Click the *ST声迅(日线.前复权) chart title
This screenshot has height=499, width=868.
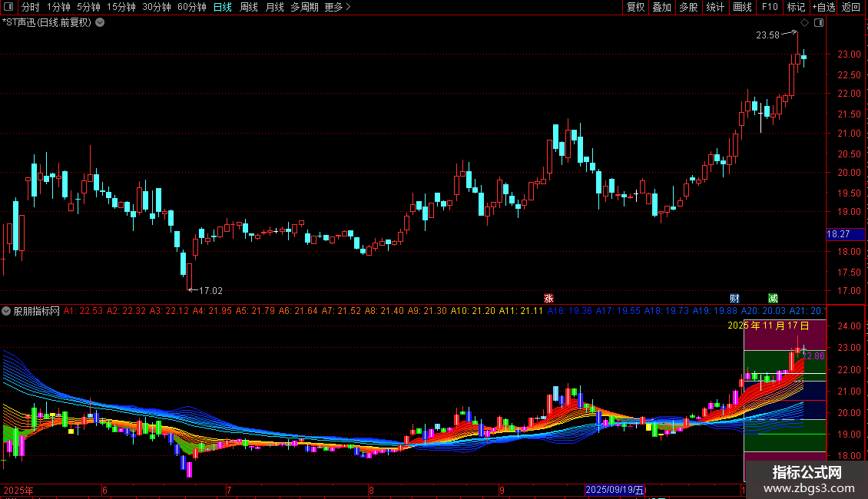click(x=47, y=23)
